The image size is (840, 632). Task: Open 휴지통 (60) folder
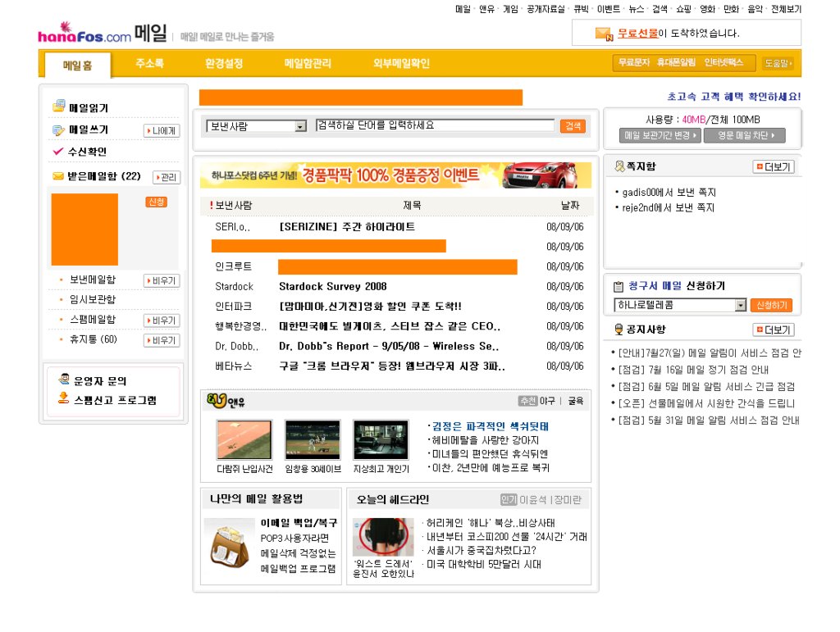(94, 339)
